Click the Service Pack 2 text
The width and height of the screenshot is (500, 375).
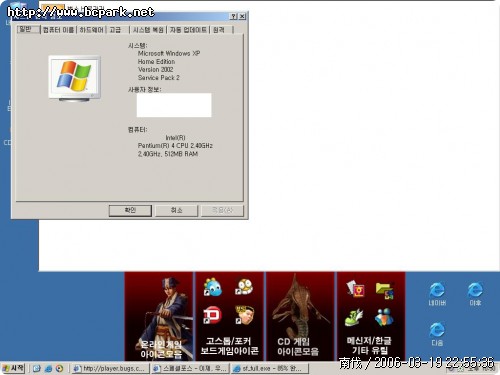pyautogui.click(x=159, y=78)
